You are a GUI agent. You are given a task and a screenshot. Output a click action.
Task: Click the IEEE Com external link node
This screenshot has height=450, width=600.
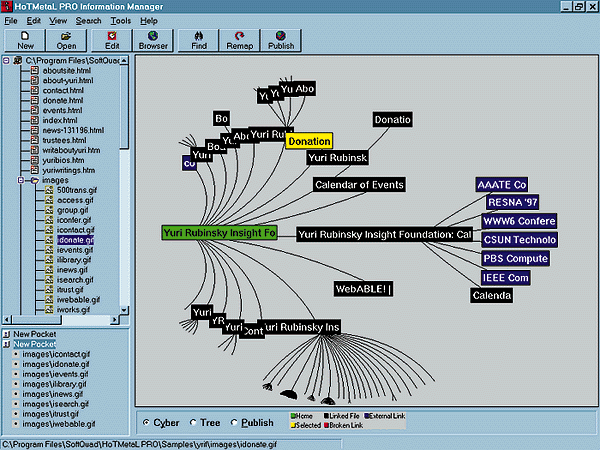click(x=505, y=277)
